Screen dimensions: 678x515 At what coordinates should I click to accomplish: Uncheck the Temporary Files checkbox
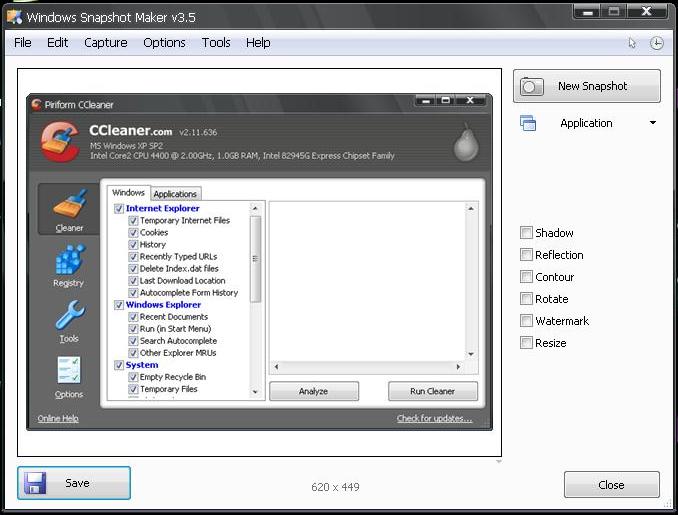133,389
